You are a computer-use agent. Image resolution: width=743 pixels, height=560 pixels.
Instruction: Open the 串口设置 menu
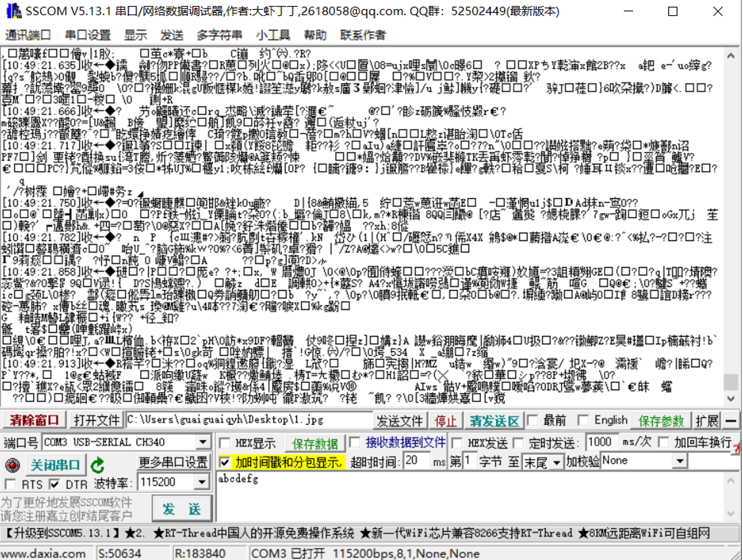88,34
